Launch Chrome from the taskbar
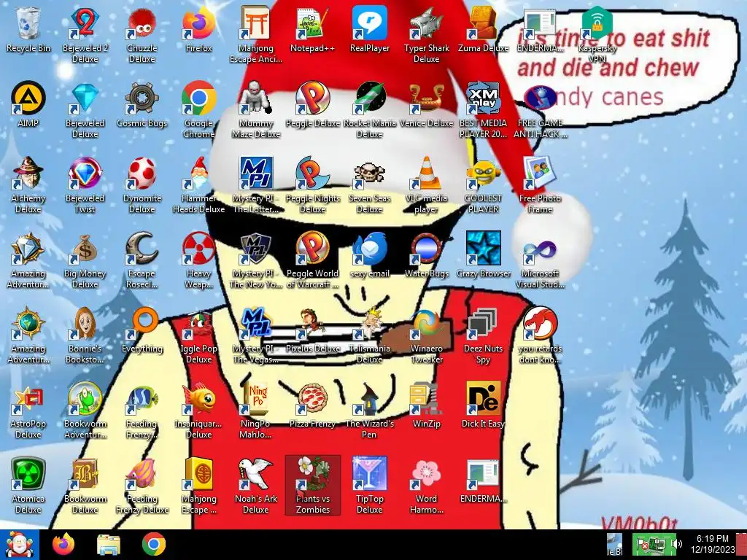The height and width of the screenshot is (560, 747). click(153, 544)
